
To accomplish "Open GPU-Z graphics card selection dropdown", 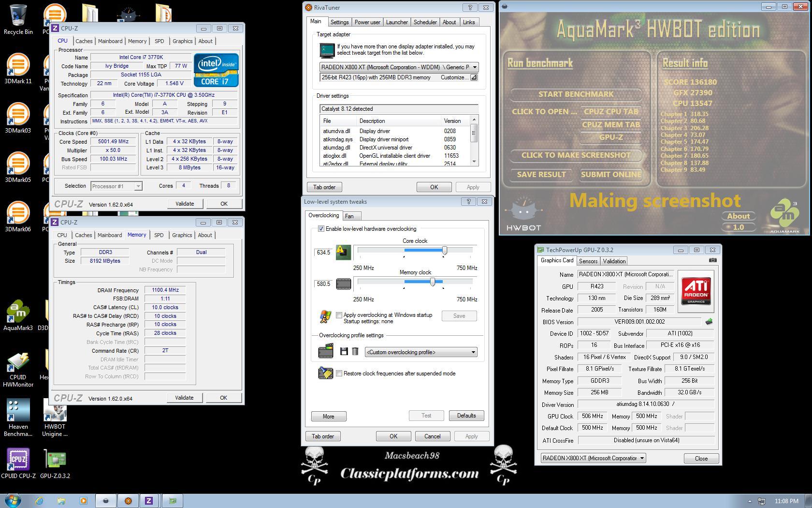I will [x=593, y=458].
